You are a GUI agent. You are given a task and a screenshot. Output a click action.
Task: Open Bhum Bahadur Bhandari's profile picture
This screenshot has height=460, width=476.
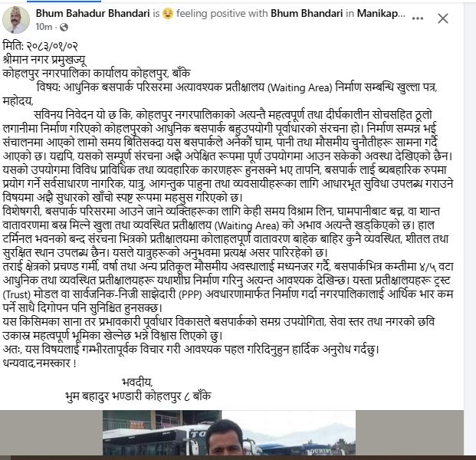pos(16,20)
